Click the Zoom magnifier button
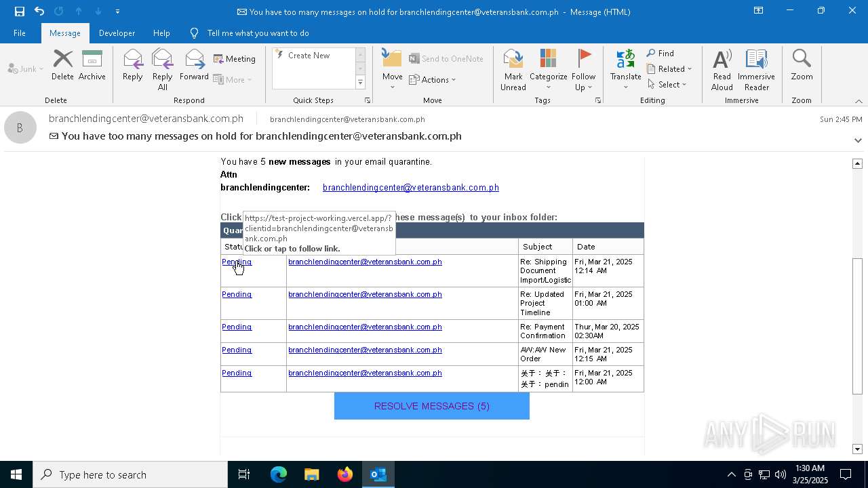The width and height of the screenshot is (868, 488). click(x=802, y=65)
